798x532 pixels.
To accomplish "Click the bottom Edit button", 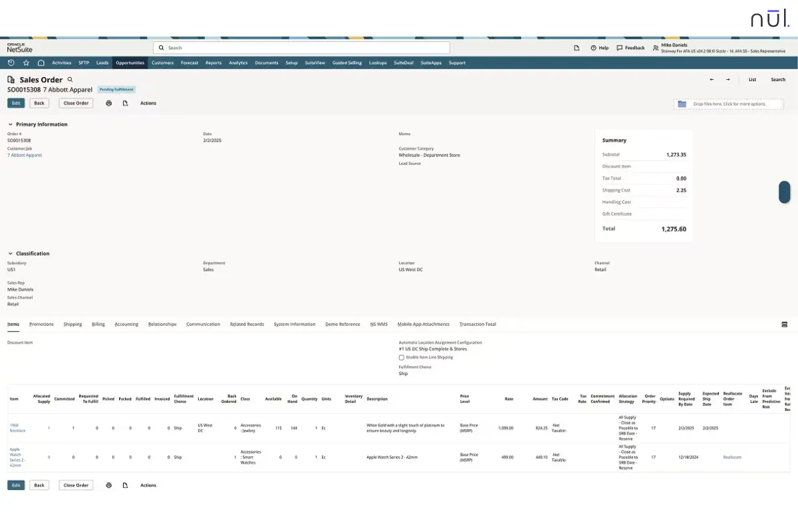I will (x=17, y=485).
